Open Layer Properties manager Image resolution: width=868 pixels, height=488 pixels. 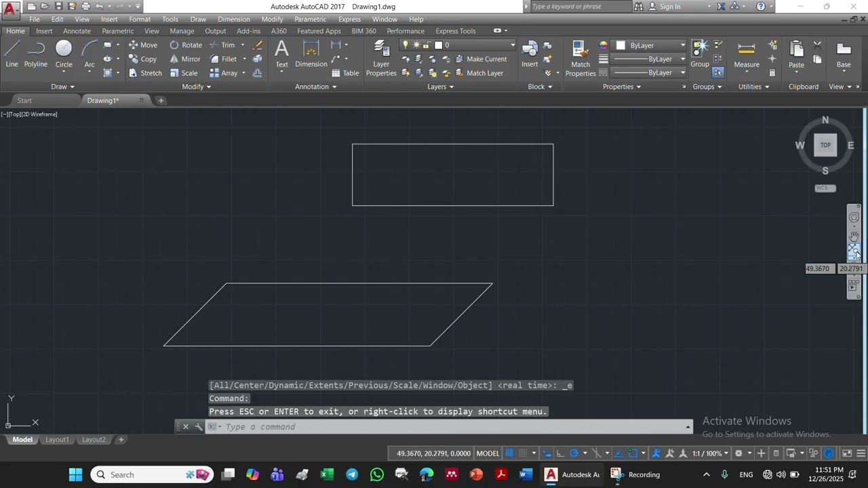pos(381,58)
